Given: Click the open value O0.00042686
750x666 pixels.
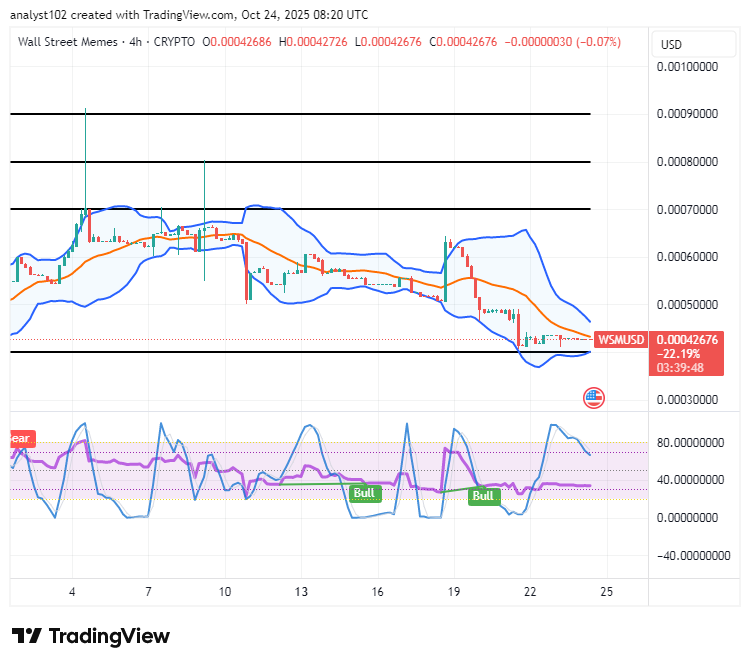Looking at the screenshot, I should coord(237,42).
